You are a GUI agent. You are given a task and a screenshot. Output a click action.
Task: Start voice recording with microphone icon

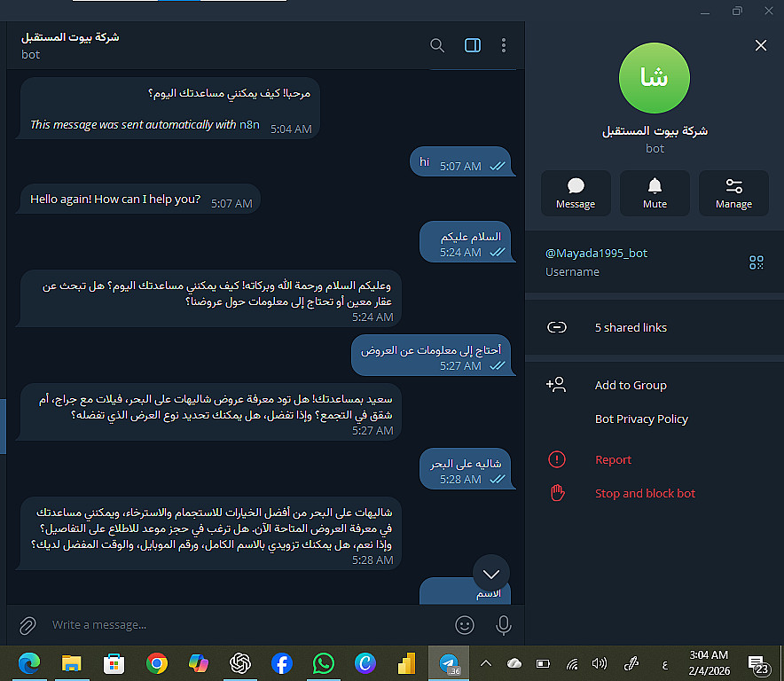tap(504, 625)
